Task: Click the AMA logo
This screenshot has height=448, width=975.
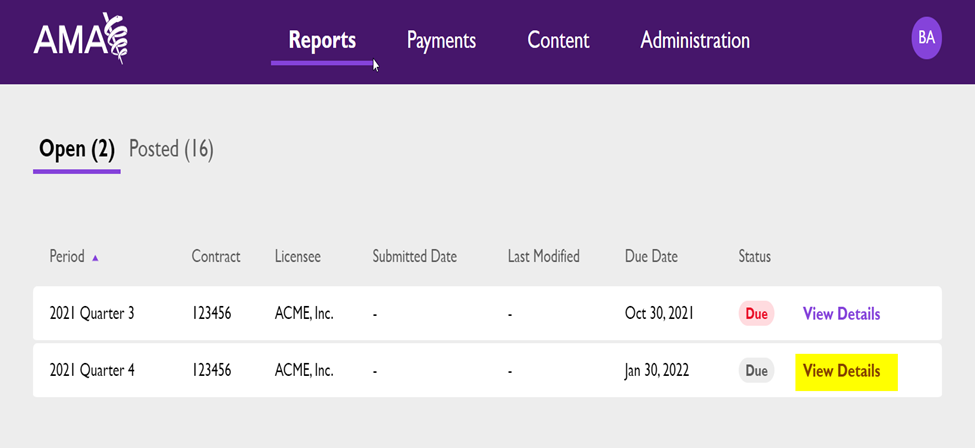Action: [x=82, y=39]
